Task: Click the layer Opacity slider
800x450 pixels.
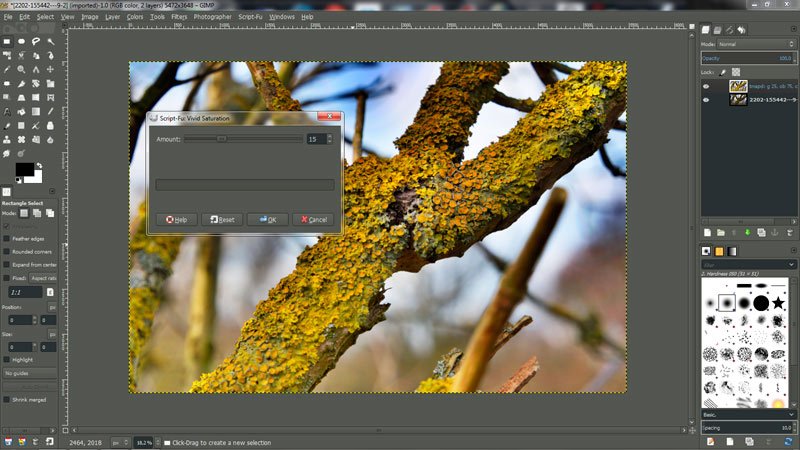Action: coord(748,58)
